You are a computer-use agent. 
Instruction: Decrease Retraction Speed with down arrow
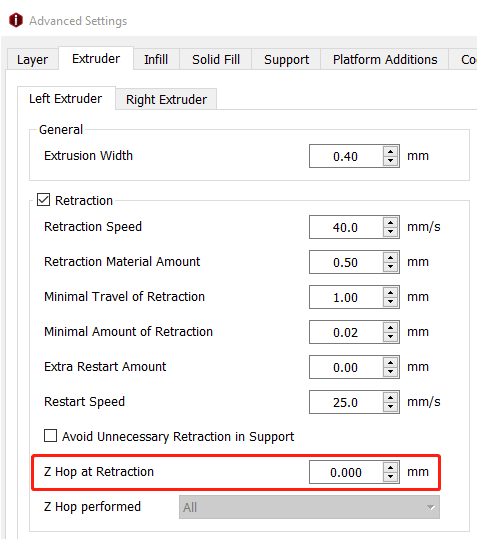[x=391, y=232]
